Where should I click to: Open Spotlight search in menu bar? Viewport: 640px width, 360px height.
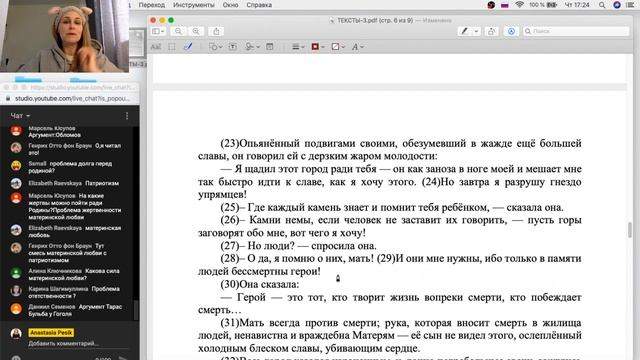pos(602,5)
